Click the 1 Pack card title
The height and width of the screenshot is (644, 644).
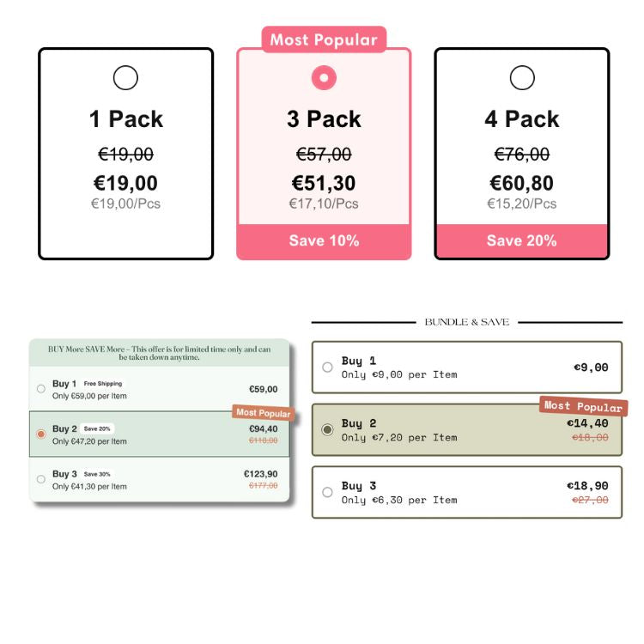tap(125, 119)
